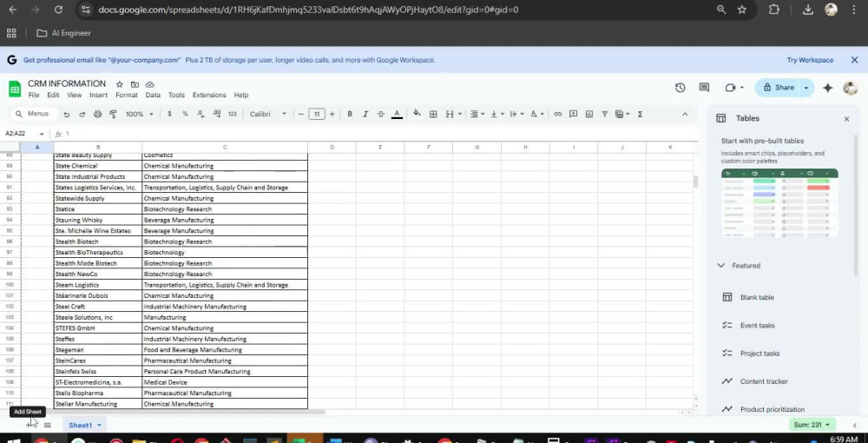This screenshot has height=443, width=868.
Task: Open Share options dropdown arrow
Action: tap(806, 88)
